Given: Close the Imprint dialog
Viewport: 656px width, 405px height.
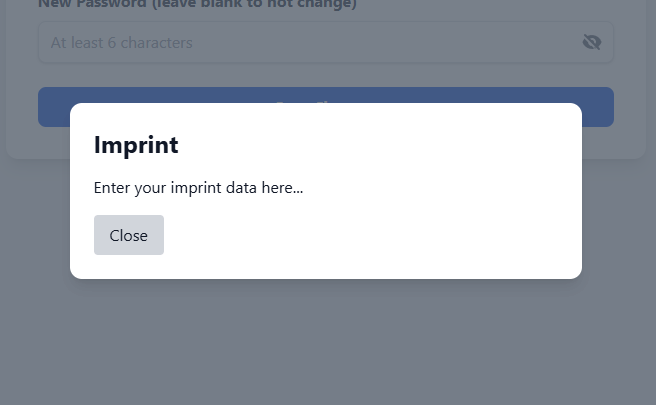Looking at the screenshot, I should [x=128, y=235].
